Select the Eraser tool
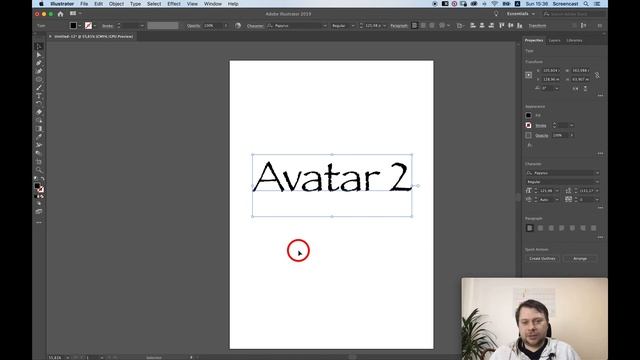This screenshot has height=360, width=640. point(39,112)
